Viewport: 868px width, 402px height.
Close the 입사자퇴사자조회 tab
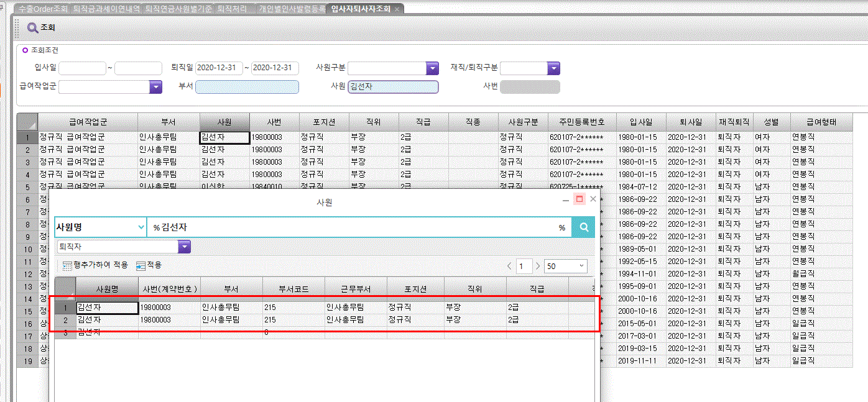pos(397,9)
